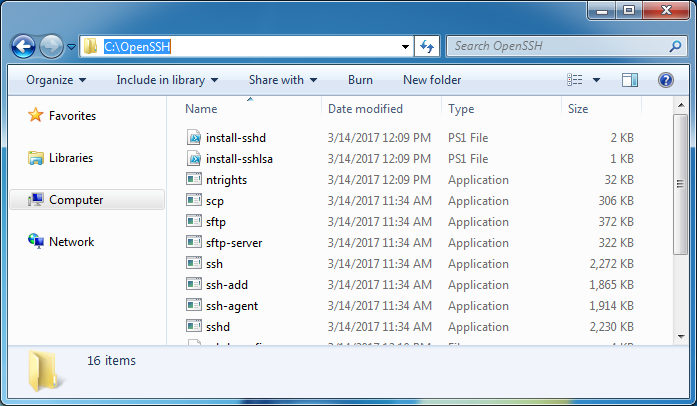Click the Help question mark icon

[x=665, y=80]
